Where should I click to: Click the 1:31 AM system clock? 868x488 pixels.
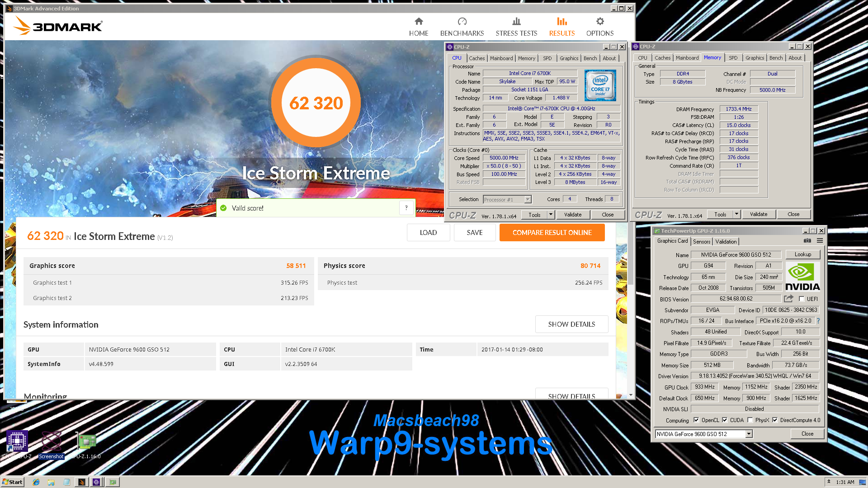pos(845,482)
